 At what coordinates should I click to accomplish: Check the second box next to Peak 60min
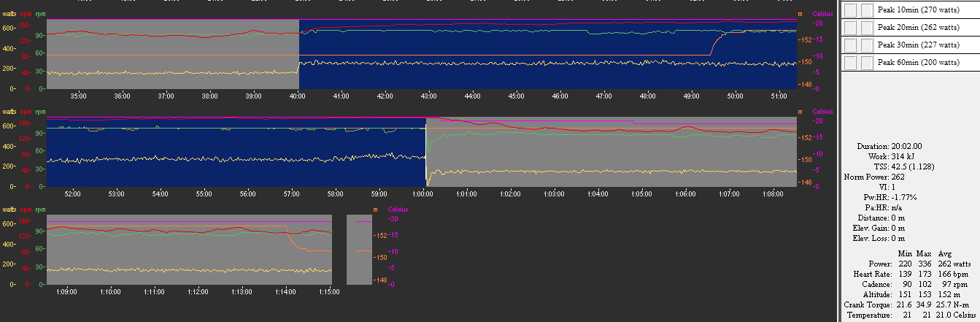pos(865,63)
